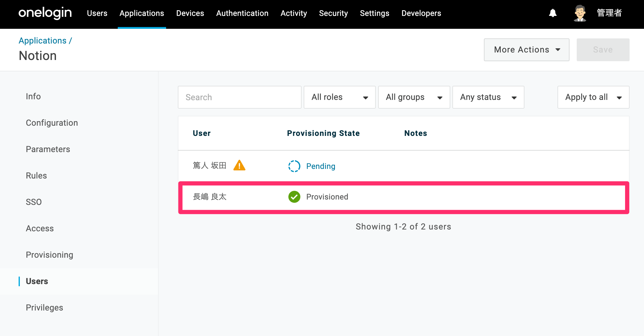Open the Developers top menu
The height and width of the screenshot is (336, 644).
(421, 13)
